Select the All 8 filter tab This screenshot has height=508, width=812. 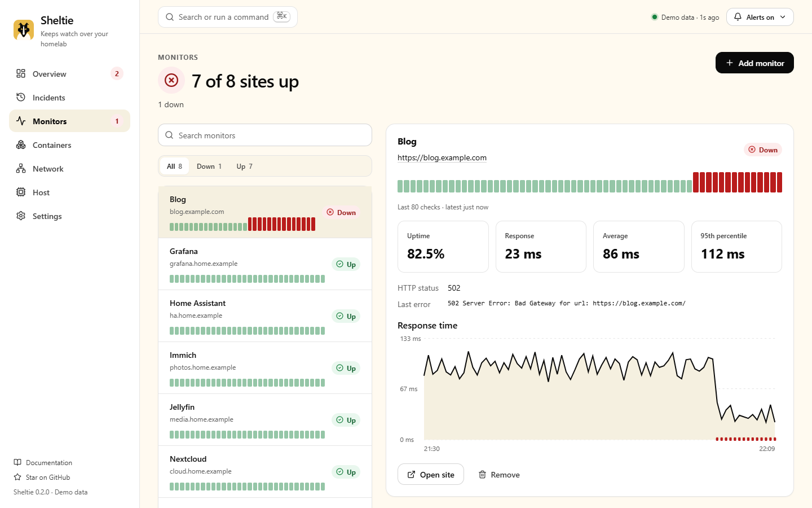[x=174, y=166]
